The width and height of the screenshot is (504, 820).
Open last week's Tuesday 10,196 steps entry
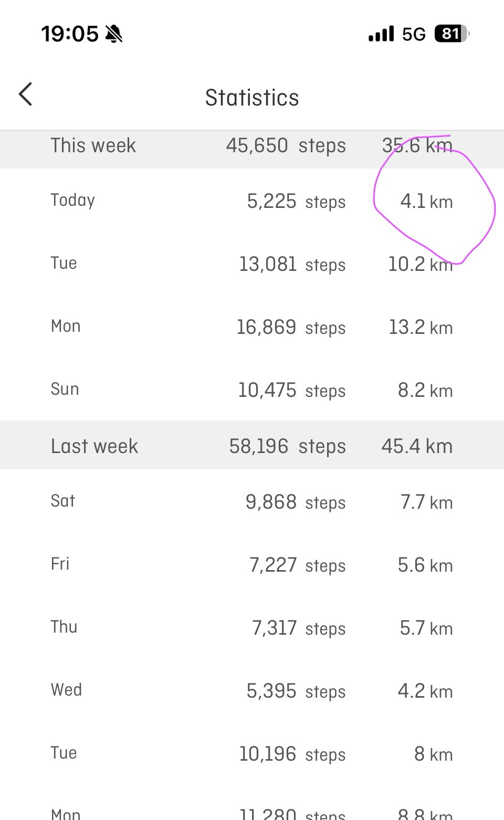click(252, 754)
